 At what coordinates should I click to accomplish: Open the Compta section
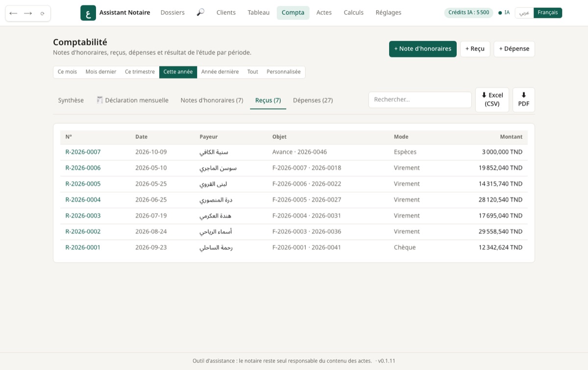pos(293,13)
